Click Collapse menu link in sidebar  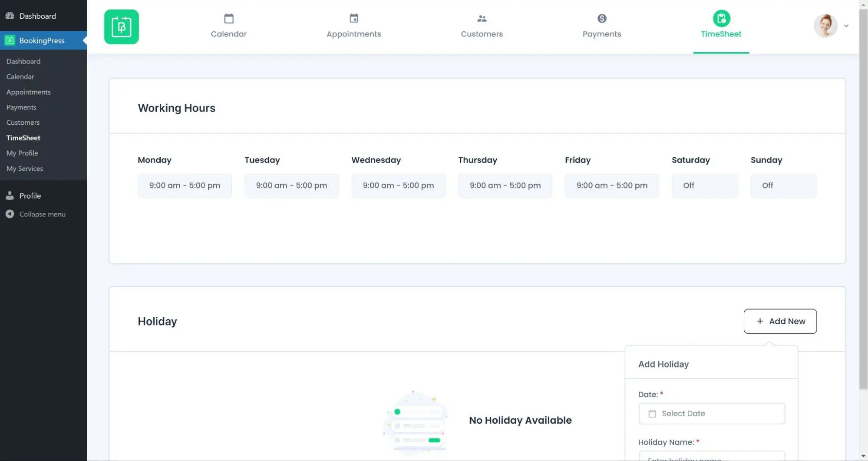42,214
